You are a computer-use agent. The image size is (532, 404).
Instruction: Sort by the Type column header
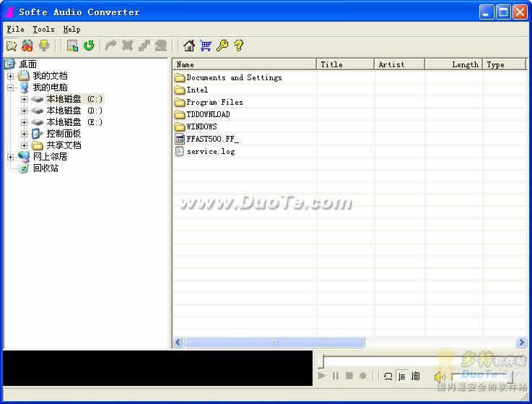pyautogui.click(x=504, y=64)
